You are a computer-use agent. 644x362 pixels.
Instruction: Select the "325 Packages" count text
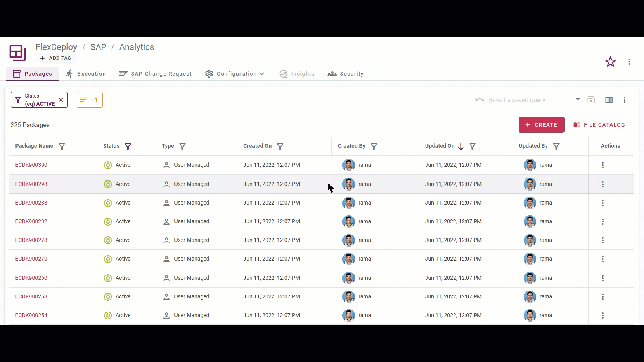pos(30,125)
